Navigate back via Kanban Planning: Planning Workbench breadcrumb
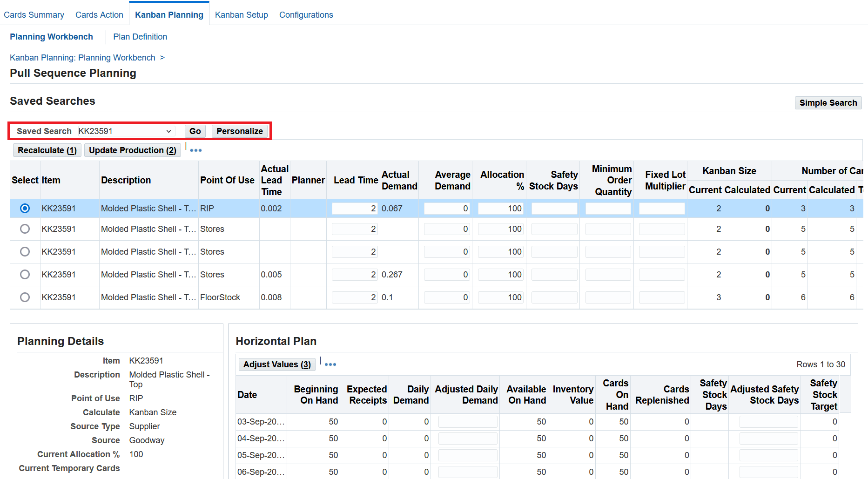 click(x=82, y=57)
